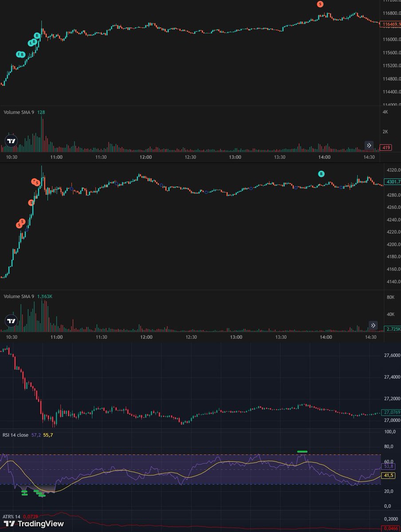Click the scroll-to-latest arrows beside the 419 label
Image resolution: width=401 pixels, height=532 pixels.
(369, 145)
